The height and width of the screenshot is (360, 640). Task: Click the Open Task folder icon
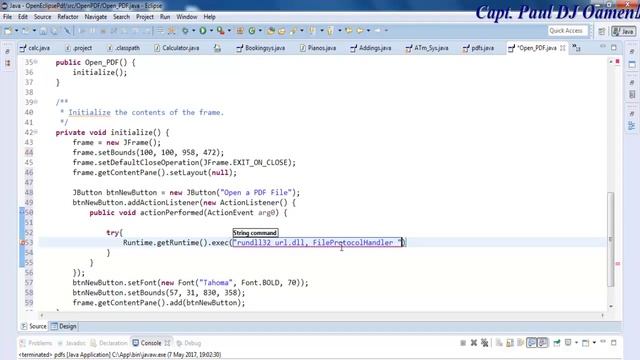pos(282,31)
